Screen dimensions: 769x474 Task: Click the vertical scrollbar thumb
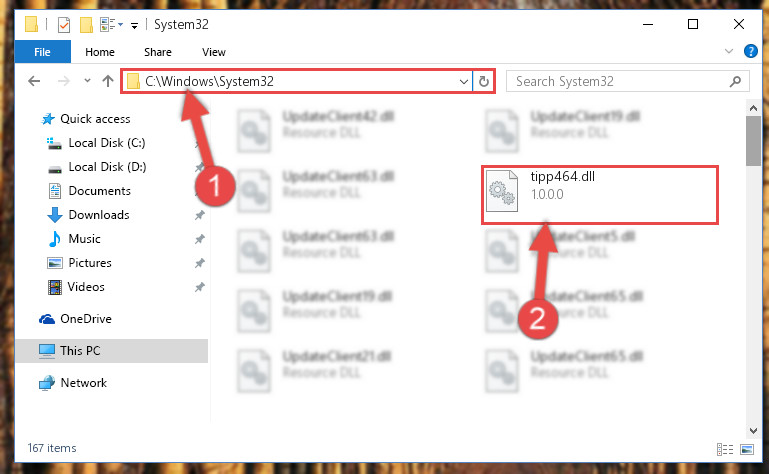(x=753, y=141)
